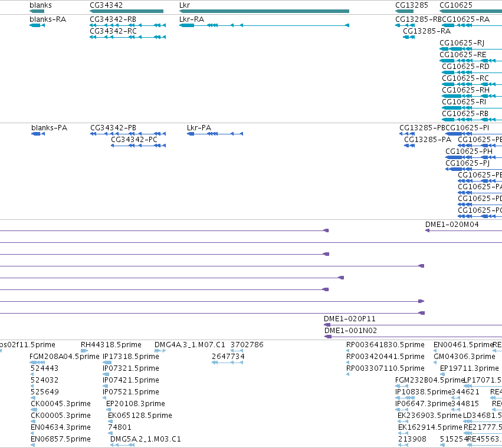Open the CG10625-PJ protein feature
502x448 pixels.
point(474,169)
